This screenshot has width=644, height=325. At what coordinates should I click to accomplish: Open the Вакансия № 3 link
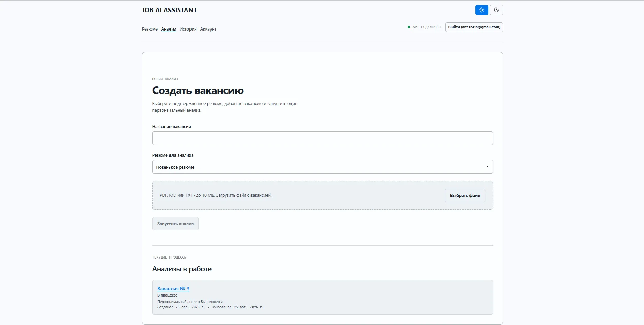(173, 289)
